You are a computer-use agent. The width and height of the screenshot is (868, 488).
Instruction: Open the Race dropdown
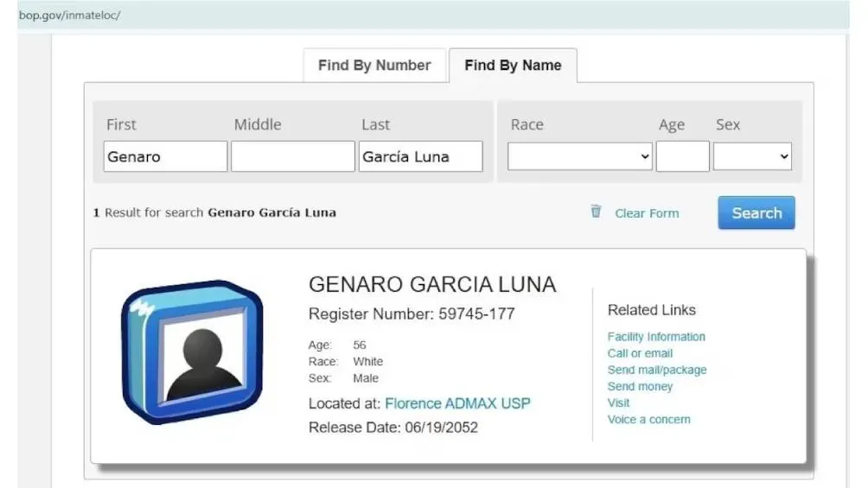(x=580, y=156)
